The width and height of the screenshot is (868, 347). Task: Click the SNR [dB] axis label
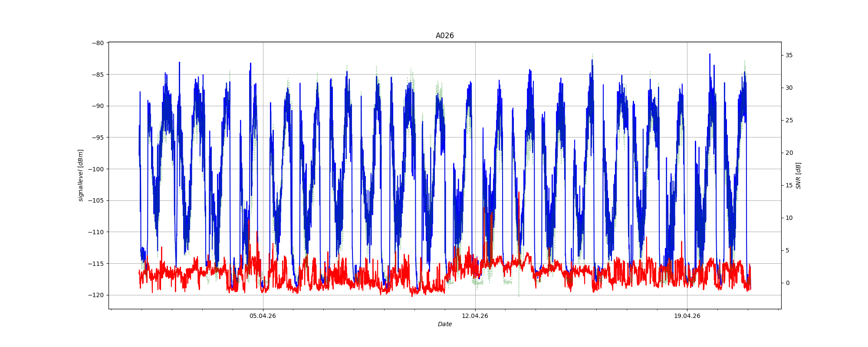[x=798, y=175]
